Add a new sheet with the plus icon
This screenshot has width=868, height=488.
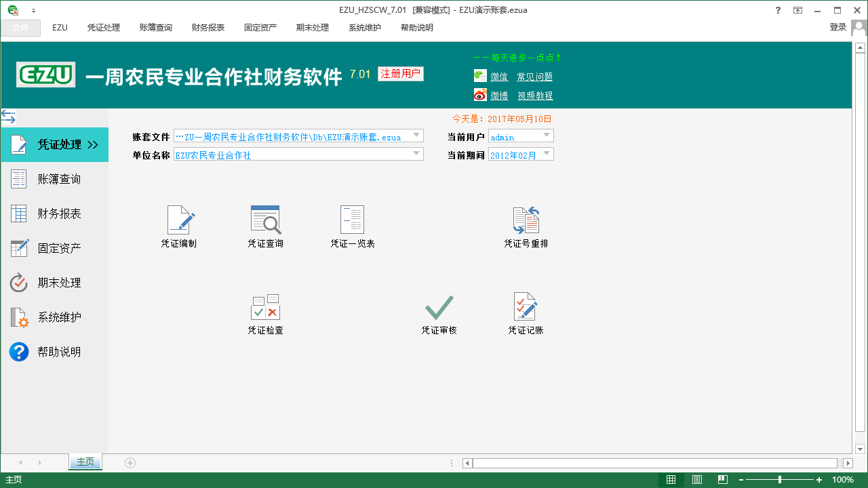click(130, 463)
